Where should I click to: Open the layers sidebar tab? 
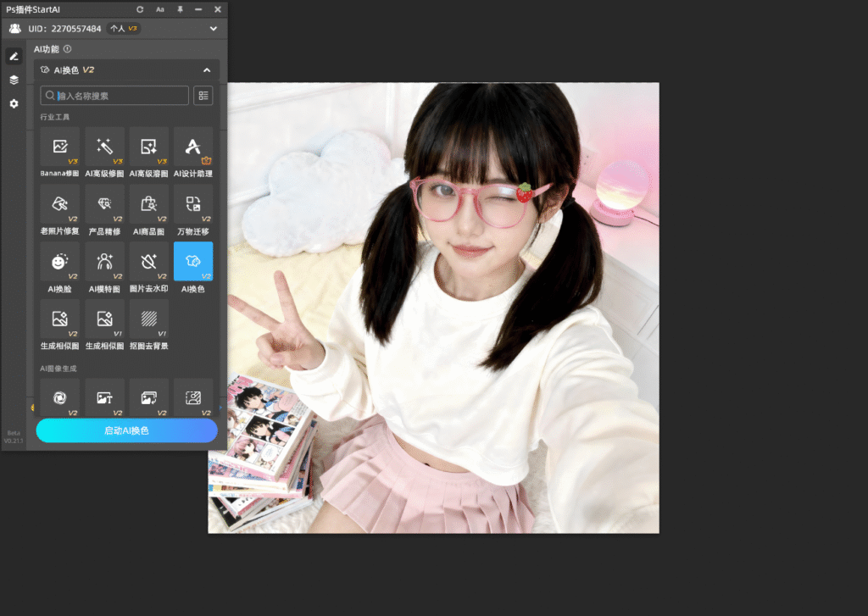click(x=14, y=80)
